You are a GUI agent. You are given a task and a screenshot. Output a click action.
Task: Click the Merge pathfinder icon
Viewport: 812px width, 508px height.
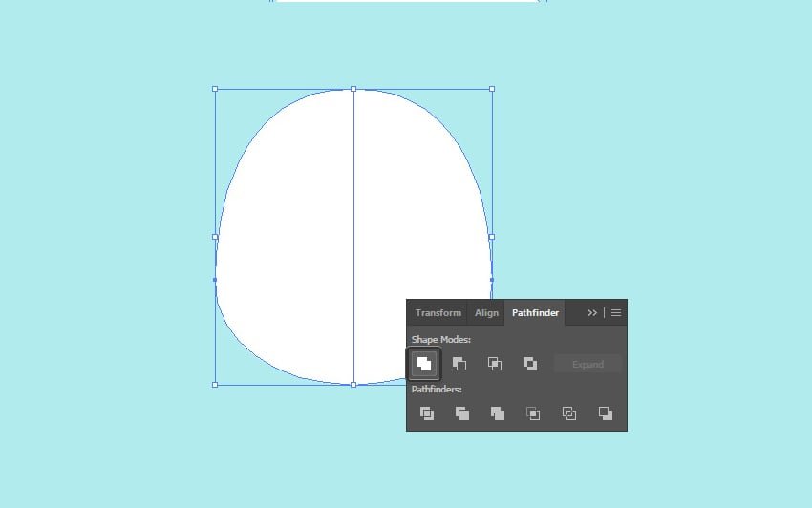[x=498, y=413]
